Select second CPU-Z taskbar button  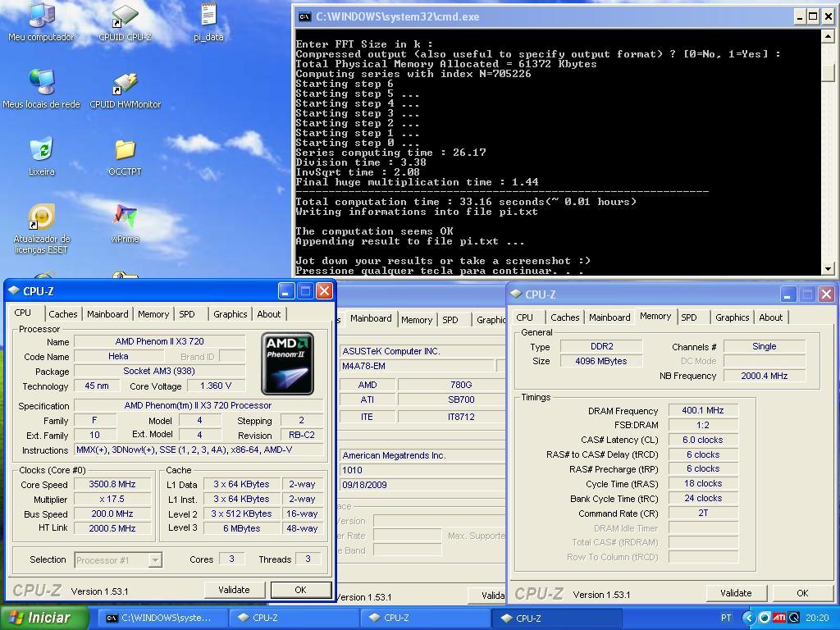pos(426,618)
